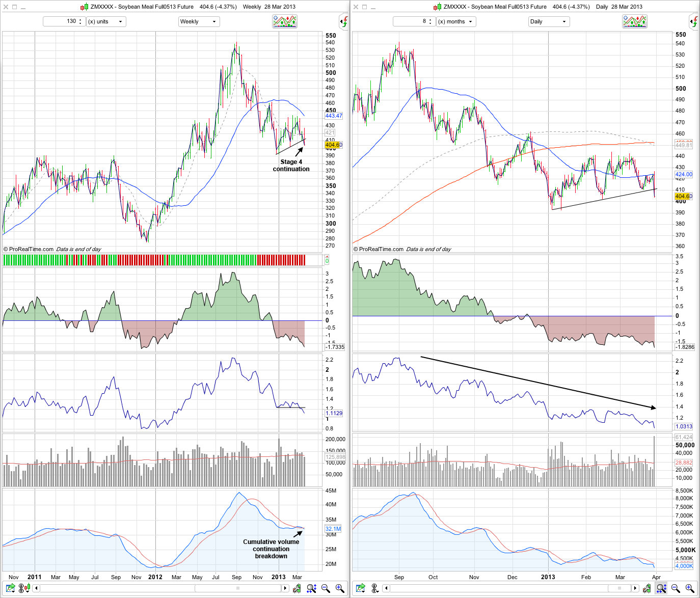The height and width of the screenshot is (598, 700).
Task: Click chart settings wrench icon in Daily chart
Action: pos(647,588)
